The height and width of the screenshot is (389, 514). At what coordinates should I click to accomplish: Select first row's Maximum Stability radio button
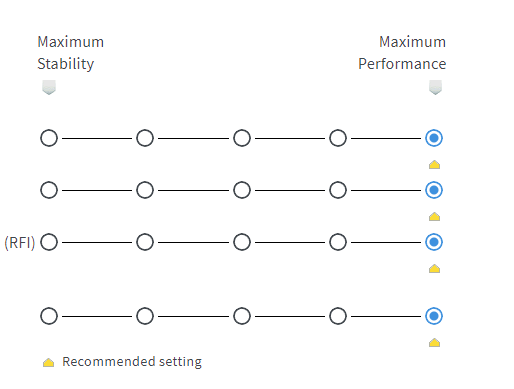point(49,138)
